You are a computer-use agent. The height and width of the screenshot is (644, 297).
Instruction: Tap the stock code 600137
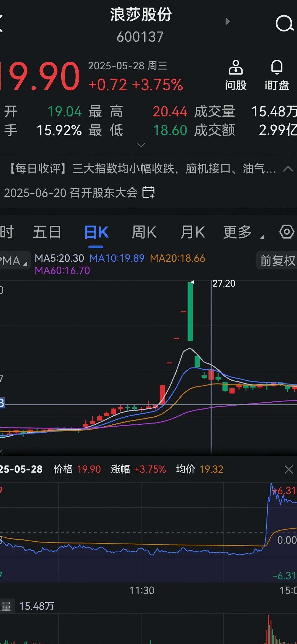[140, 37]
